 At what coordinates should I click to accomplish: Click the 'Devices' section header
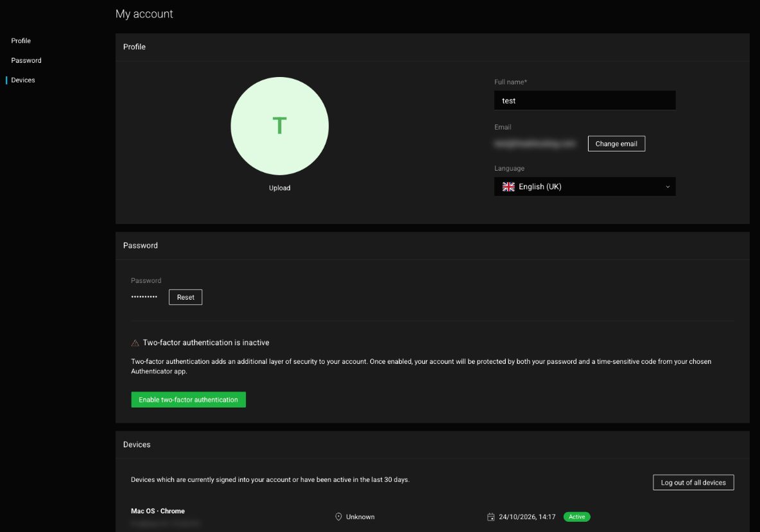point(137,445)
